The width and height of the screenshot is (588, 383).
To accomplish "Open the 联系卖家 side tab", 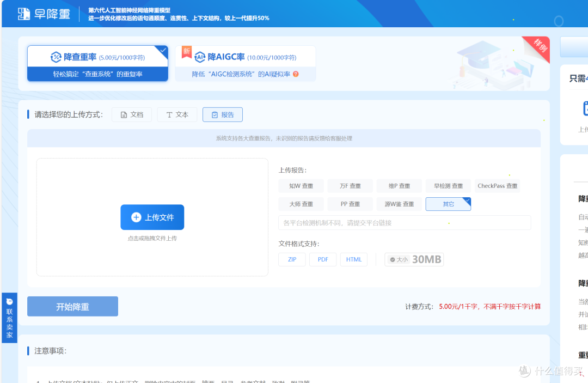I will [9, 318].
